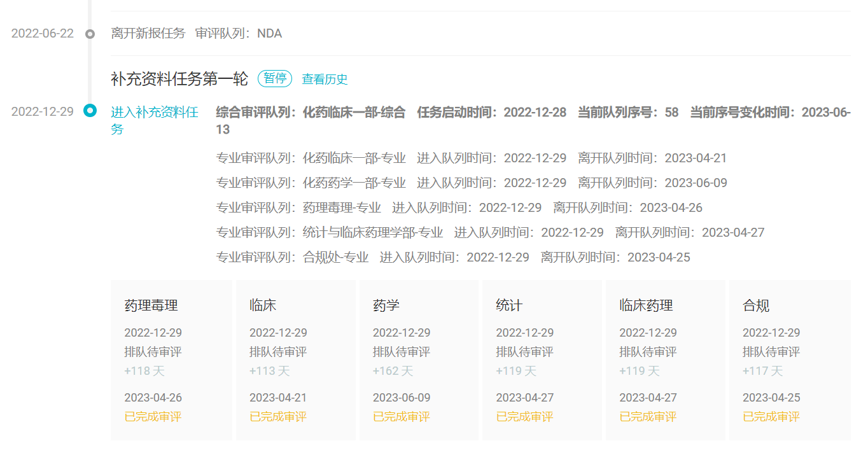Click the 化药药学一部-专业 queue row
Screen dimensions: 868x455
tap(471, 183)
